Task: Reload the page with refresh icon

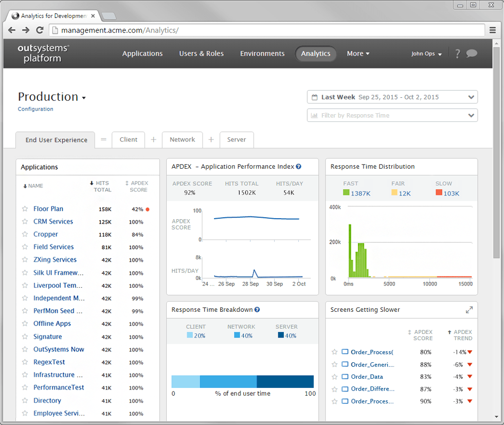Action: point(40,30)
